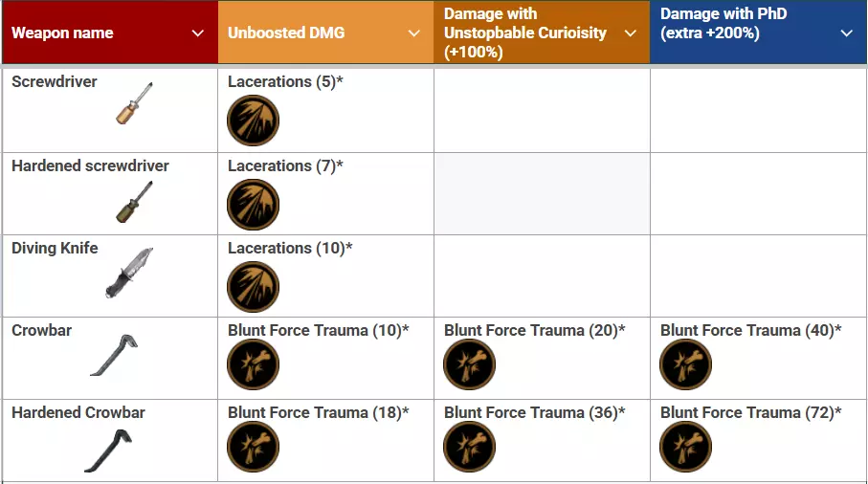Image resolution: width=868 pixels, height=484 pixels.
Task: Click Blunt Force Trauma (72)* text
Action: [750, 412]
